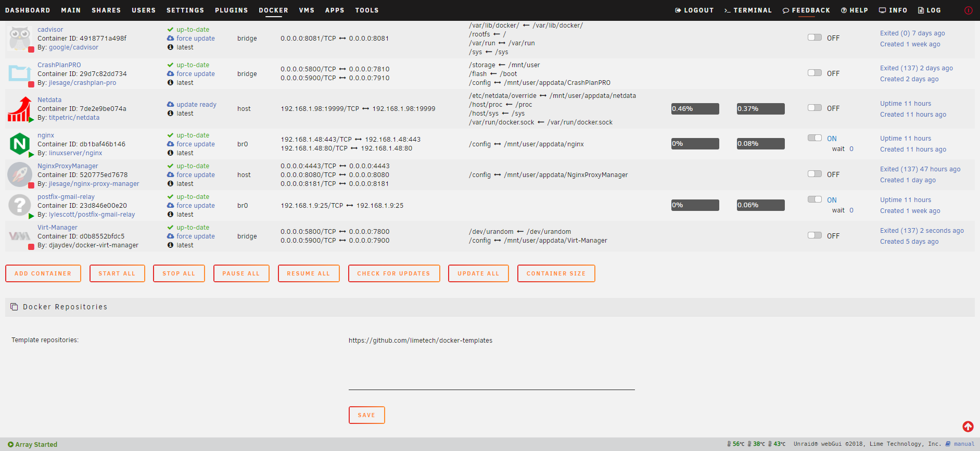
Task: Click the CrashPlanPRO container icon
Action: coord(20,73)
